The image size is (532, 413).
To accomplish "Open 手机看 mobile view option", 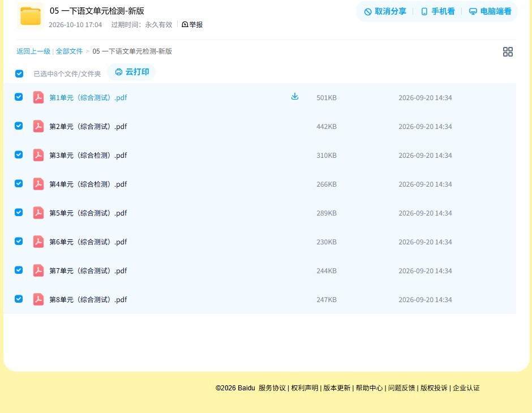I will click(437, 11).
